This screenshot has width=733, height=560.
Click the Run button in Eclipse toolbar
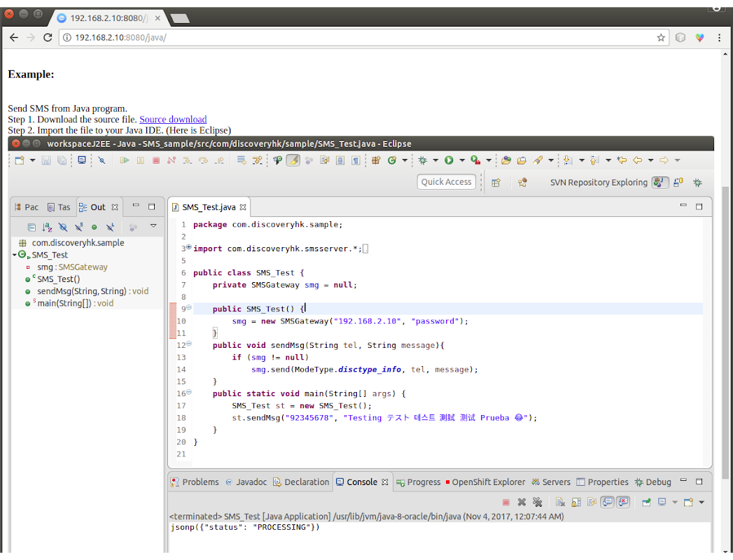[x=449, y=160]
